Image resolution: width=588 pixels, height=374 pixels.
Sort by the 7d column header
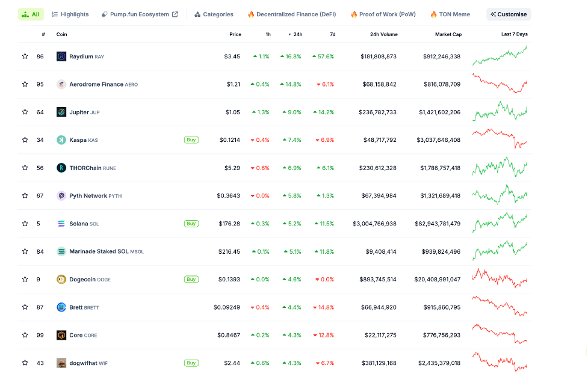point(333,34)
